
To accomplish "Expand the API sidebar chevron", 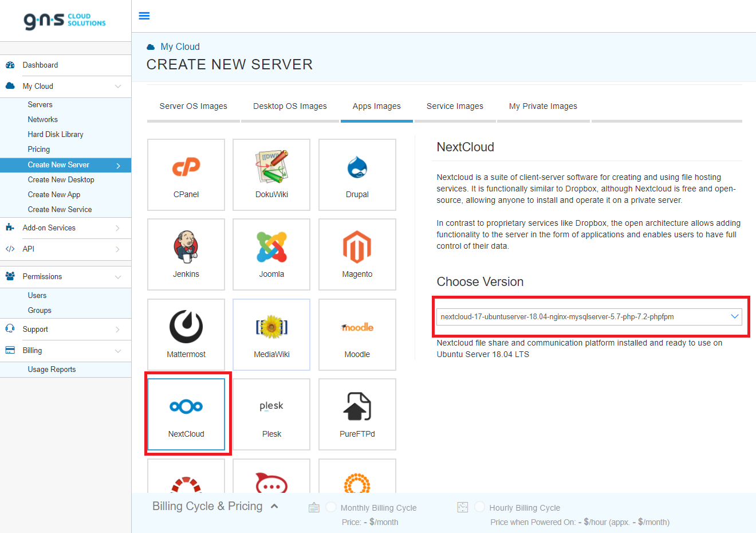I will (118, 249).
